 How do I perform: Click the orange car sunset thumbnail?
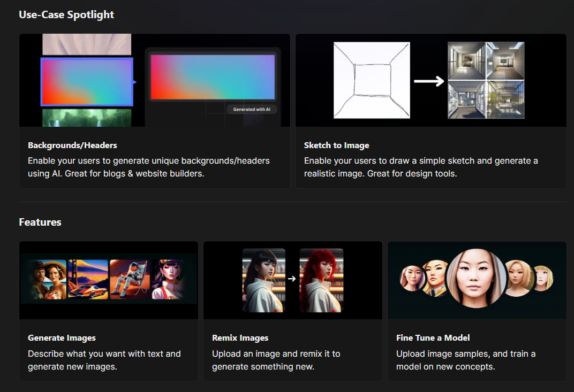(88, 279)
